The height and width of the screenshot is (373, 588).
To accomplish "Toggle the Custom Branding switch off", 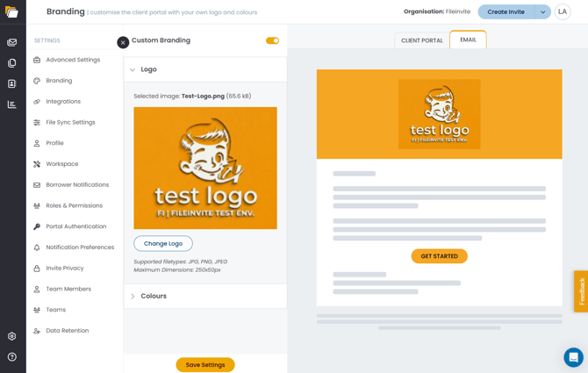I will (273, 40).
